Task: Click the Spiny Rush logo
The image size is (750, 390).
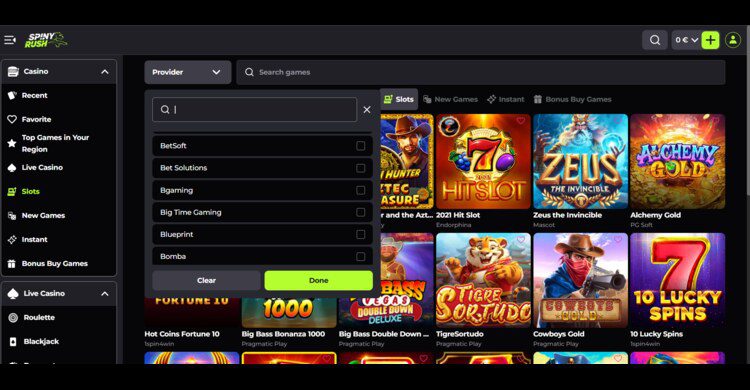Action: 46,40
